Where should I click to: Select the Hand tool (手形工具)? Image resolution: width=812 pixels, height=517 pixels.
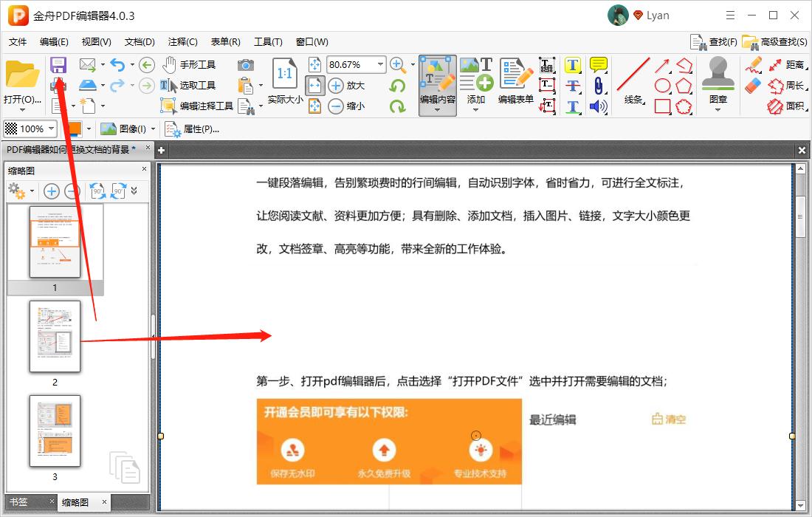click(194, 64)
